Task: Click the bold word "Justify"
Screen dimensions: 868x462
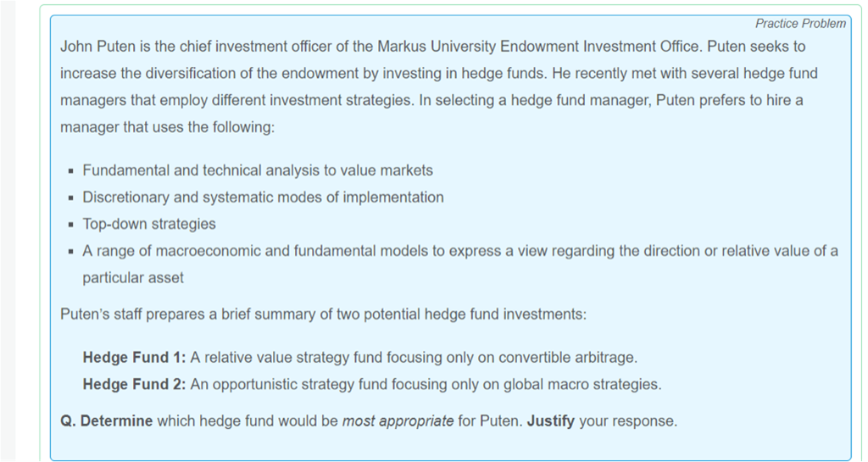Action: coord(551,421)
